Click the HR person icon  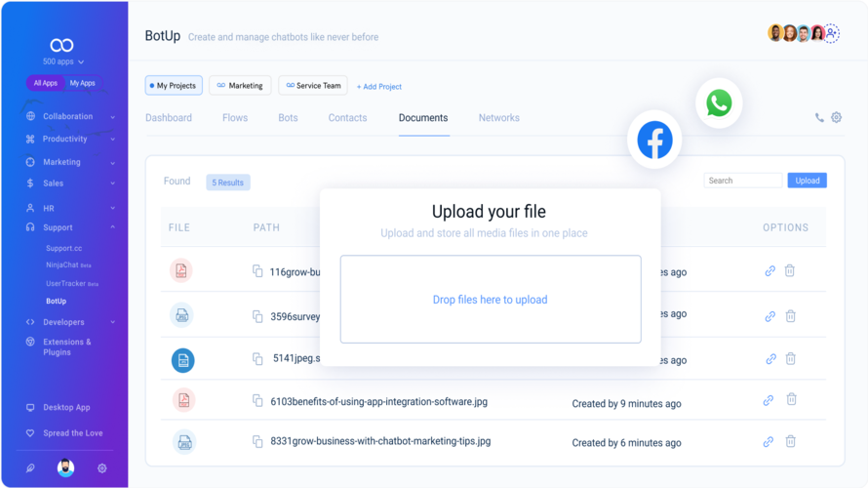click(30, 208)
